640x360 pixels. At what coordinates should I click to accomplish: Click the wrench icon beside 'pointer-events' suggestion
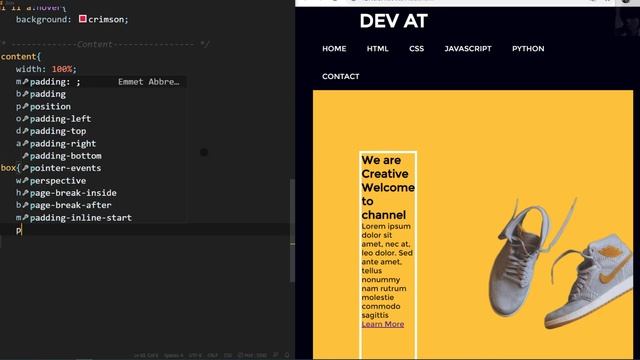[x=25, y=168]
